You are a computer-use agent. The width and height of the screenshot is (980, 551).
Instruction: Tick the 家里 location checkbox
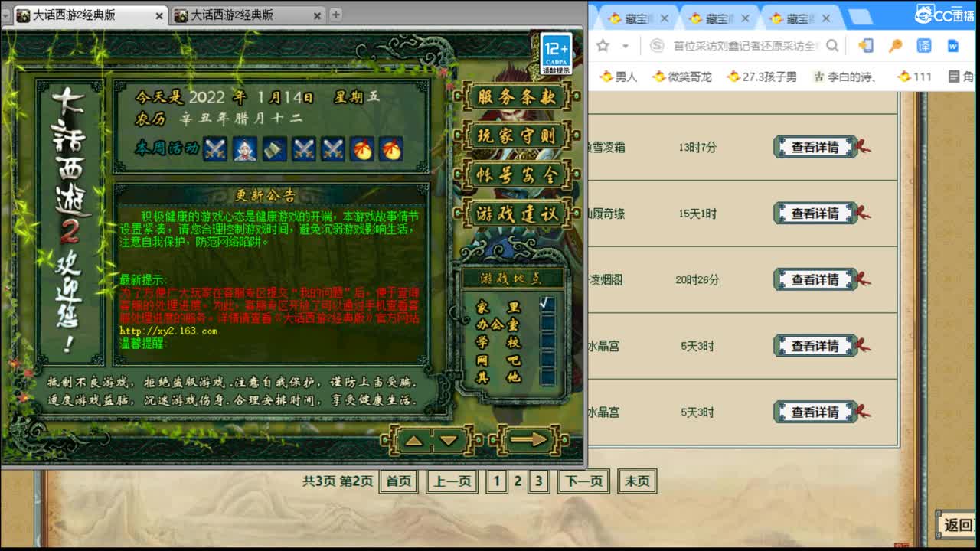click(547, 304)
